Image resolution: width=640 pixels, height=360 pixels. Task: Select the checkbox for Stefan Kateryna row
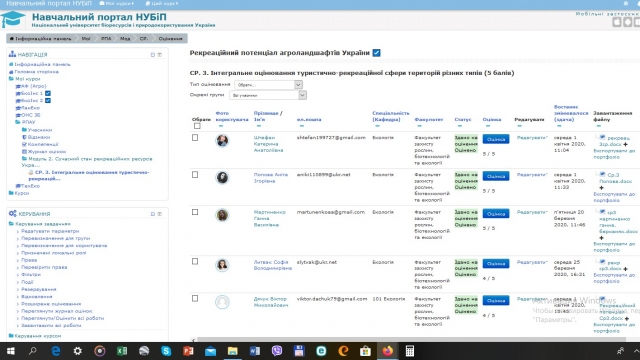click(x=195, y=138)
